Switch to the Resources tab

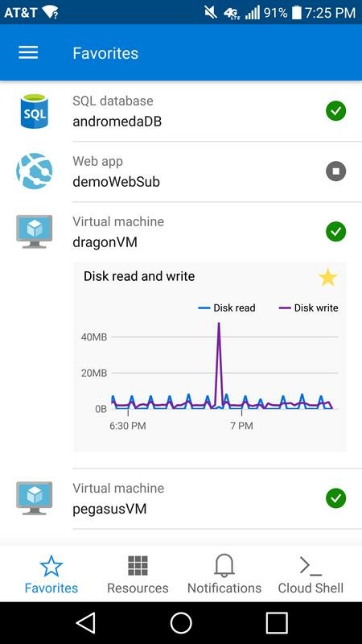point(138,574)
